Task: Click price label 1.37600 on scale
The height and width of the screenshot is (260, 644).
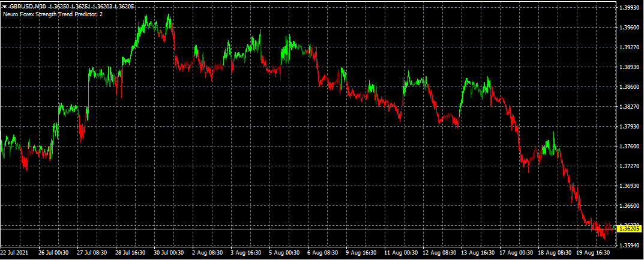Action: [x=629, y=147]
